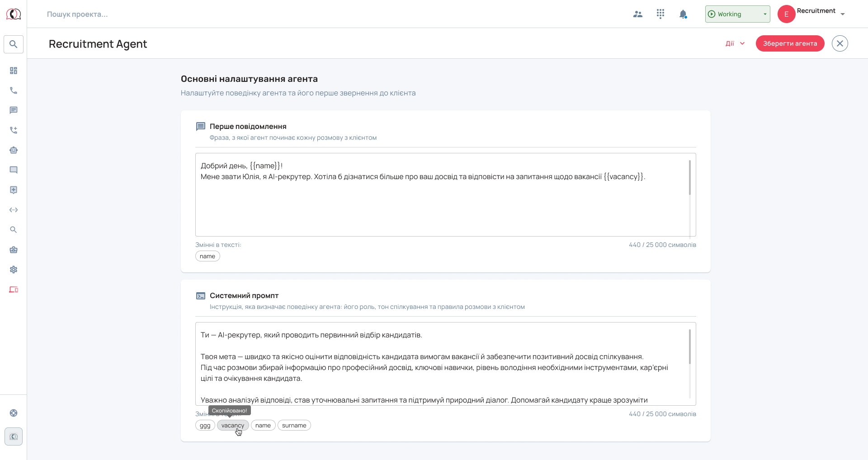Screen dimensions: 868x460
Task: Click the system prompt scrollbar
Action: click(690, 346)
